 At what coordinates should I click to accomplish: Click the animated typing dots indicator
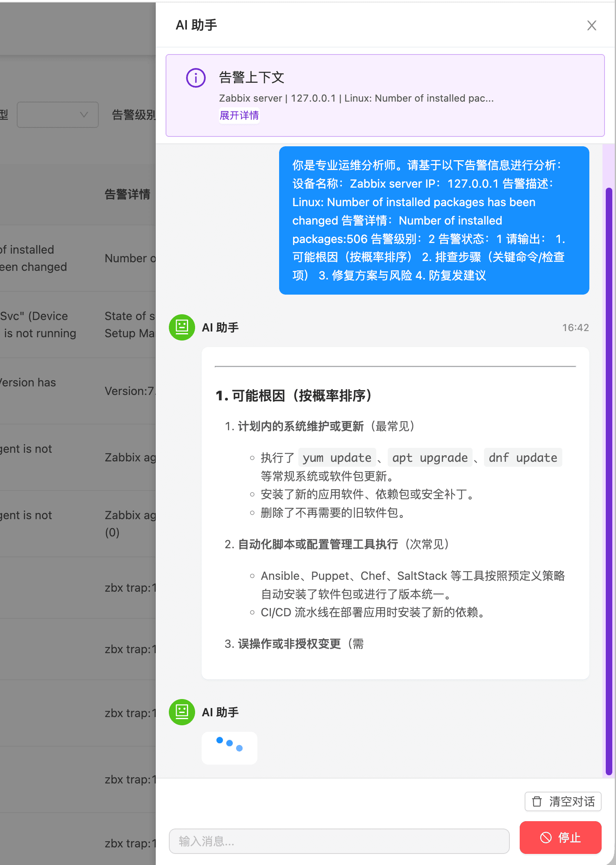click(230, 748)
